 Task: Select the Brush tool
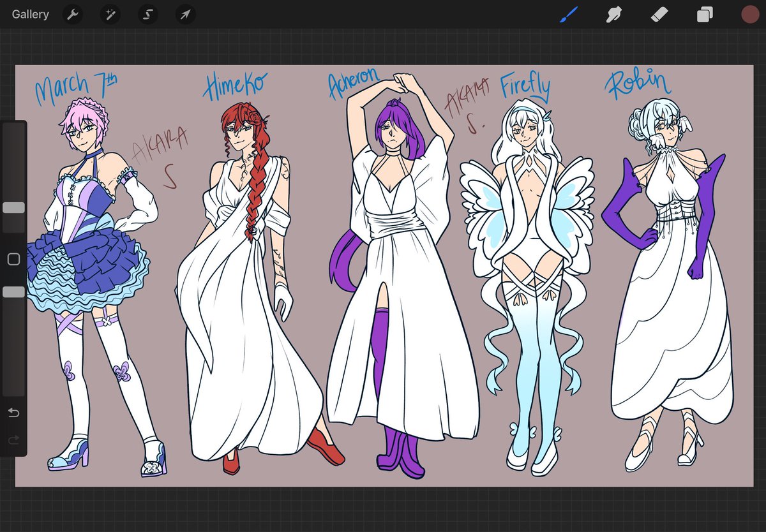[568, 14]
